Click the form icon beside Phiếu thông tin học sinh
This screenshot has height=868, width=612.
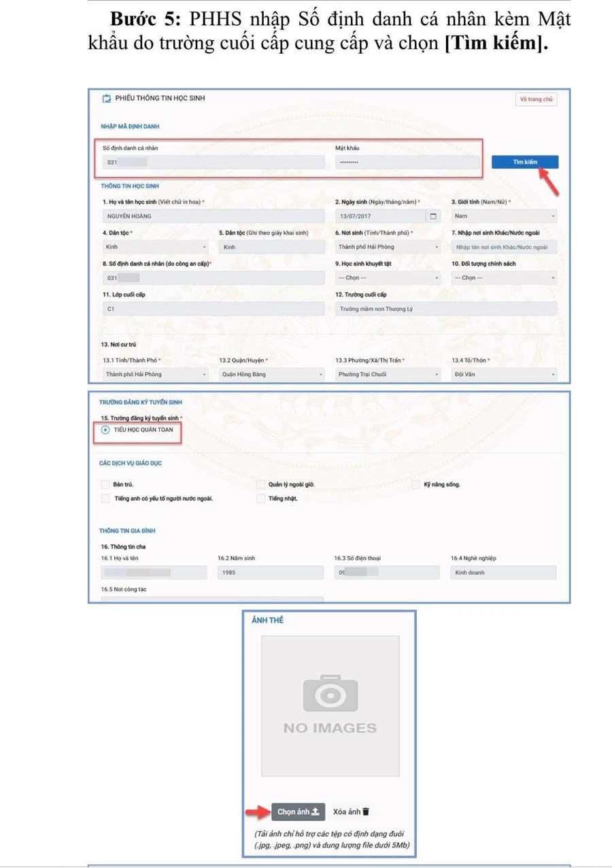(106, 99)
